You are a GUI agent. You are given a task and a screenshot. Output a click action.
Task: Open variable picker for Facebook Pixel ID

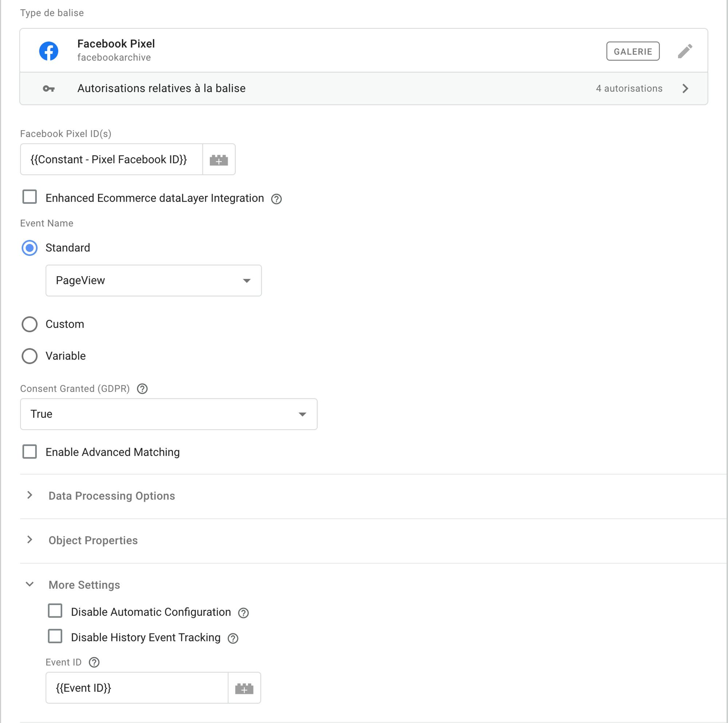pyautogui.click(x=218, y=159)
